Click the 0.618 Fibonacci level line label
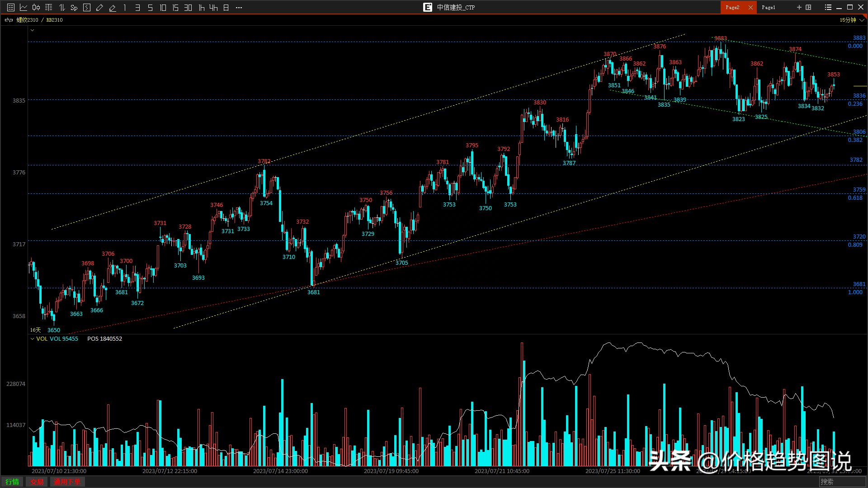868x488 pixels. click(855, 198)
